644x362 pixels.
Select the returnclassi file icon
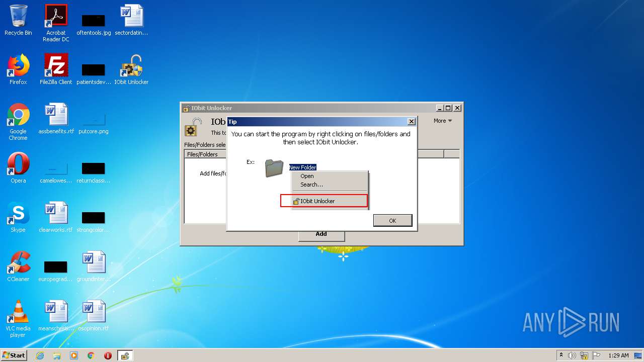click(94, 171)
